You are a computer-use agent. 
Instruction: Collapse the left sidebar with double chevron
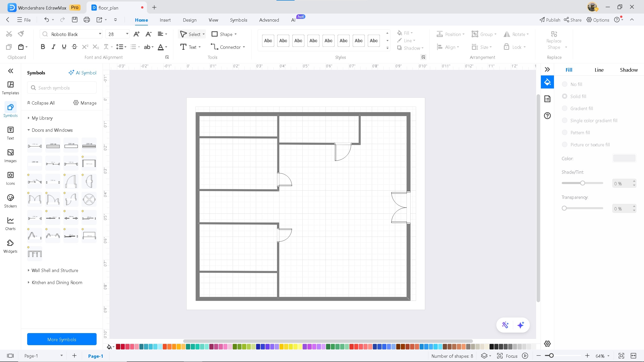(x=11, y=71)
